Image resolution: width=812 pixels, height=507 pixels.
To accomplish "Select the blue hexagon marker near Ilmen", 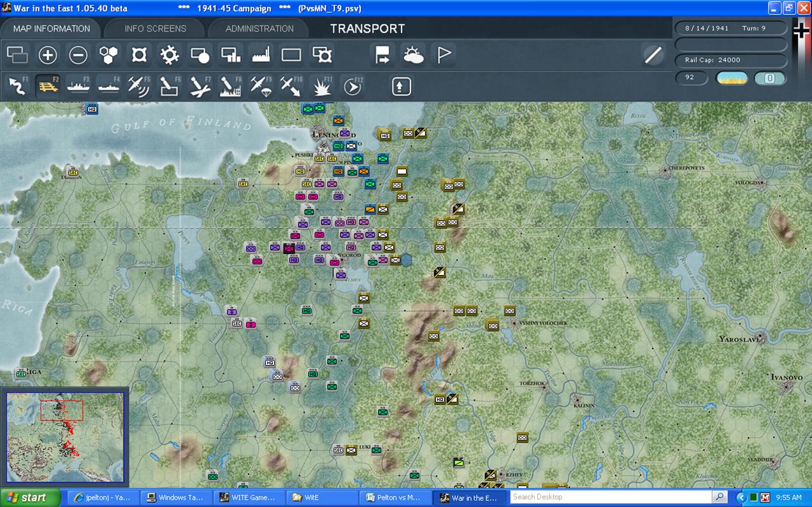I will (407, 260).
